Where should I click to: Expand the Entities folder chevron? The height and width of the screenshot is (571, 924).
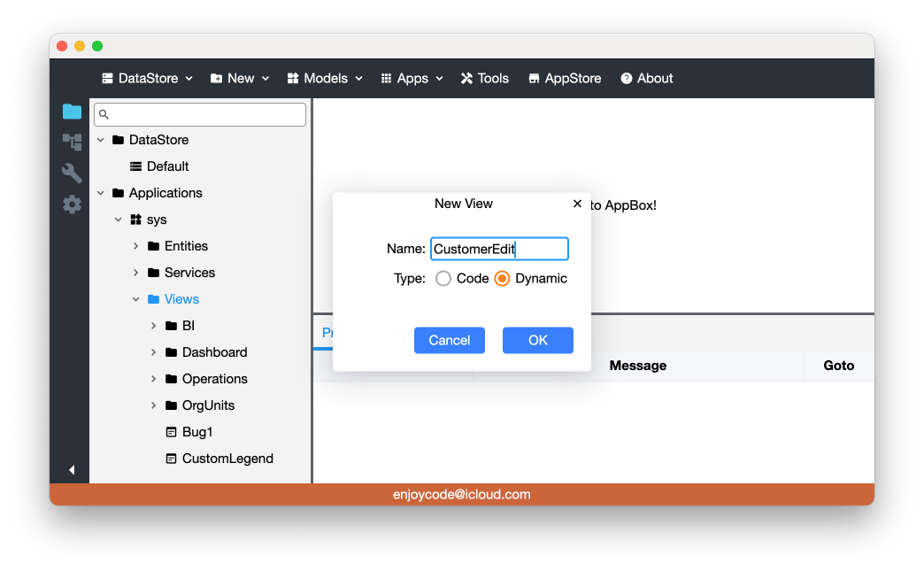136,246
